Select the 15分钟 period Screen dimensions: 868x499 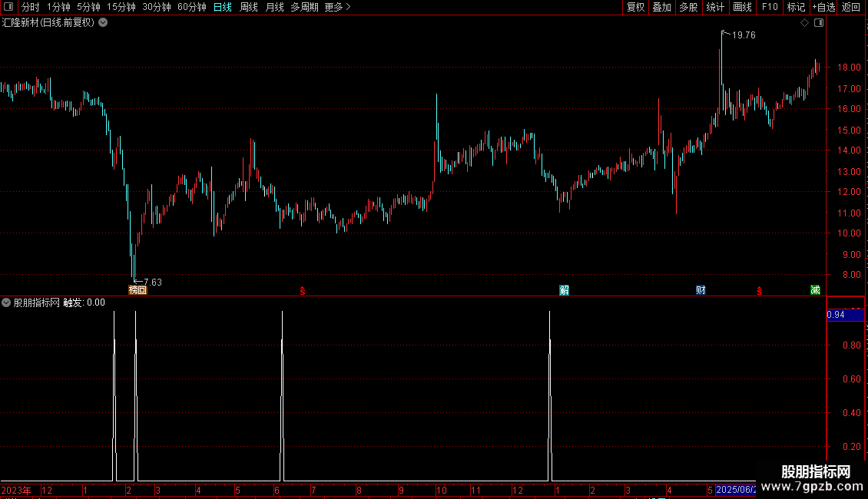121,7
